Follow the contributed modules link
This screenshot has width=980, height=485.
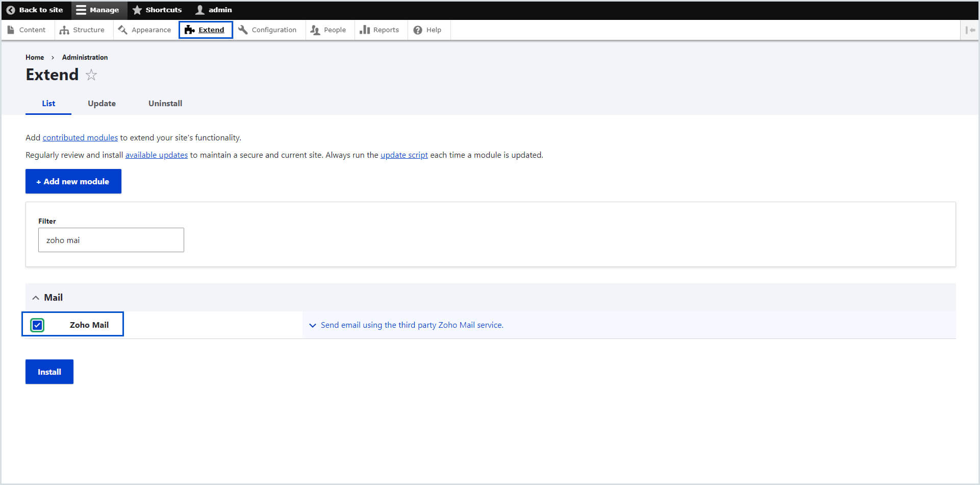point(80,138)
